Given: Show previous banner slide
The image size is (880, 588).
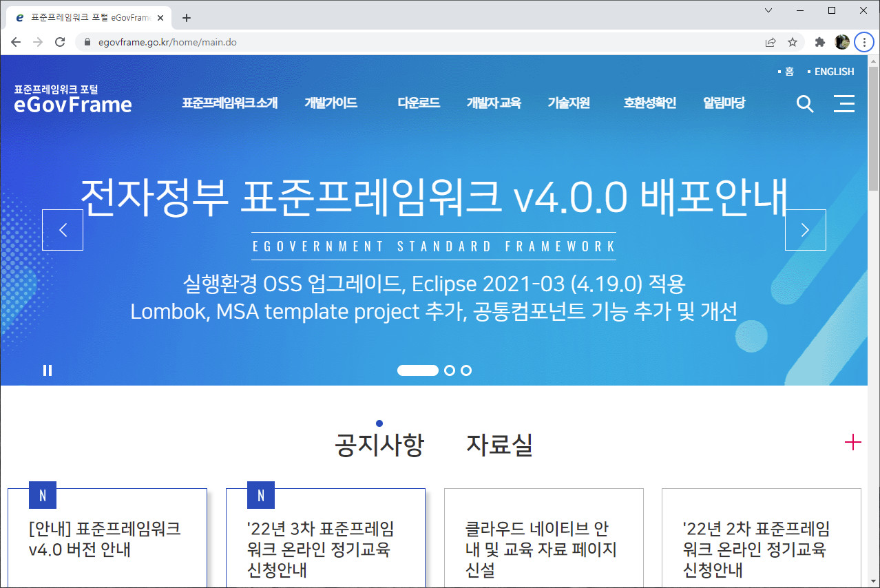Looking at the screenshot, I should coord(63,230).
